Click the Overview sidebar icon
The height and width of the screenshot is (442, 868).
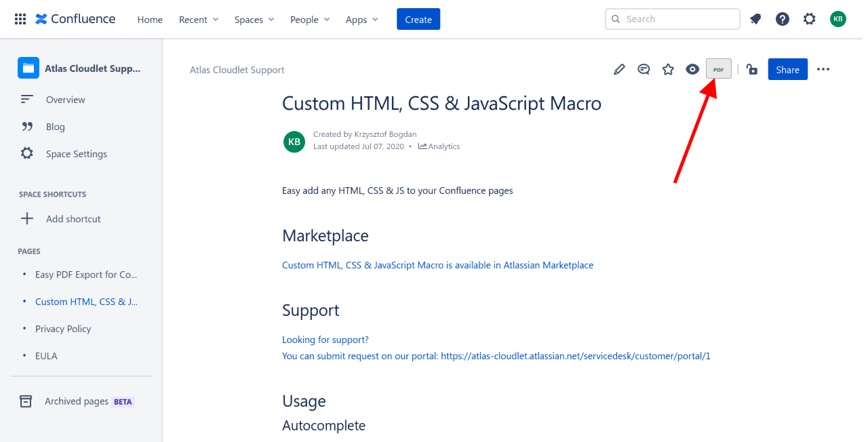[x=26, y=100]
